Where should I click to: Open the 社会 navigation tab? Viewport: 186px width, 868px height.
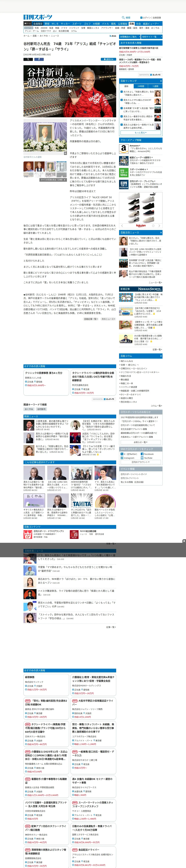coord(138,24)
